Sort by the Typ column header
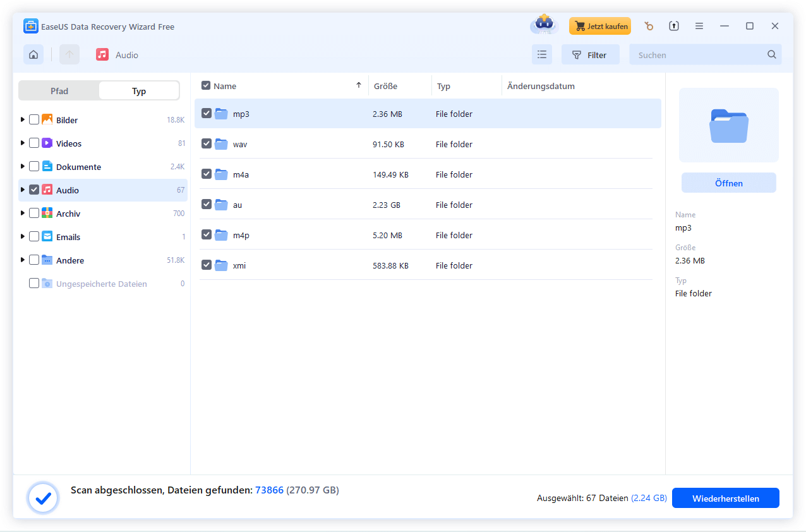This screenshot has width=806, height=532. coord(443,86)
